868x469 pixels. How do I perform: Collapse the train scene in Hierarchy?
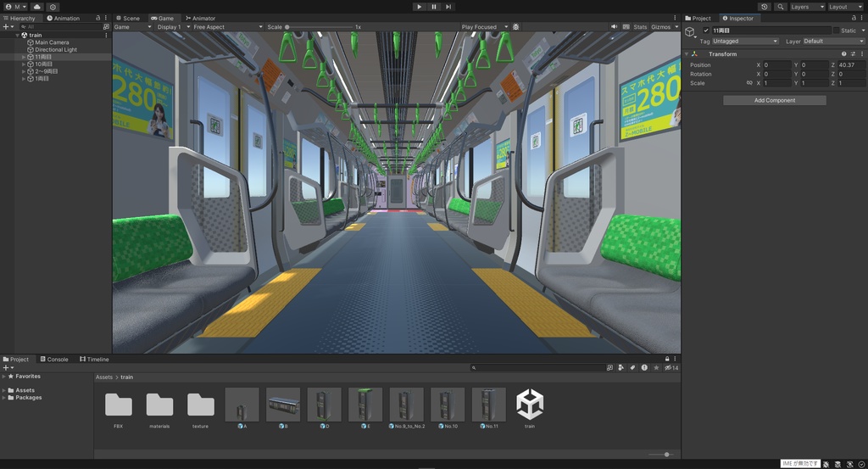pos(18,35)
